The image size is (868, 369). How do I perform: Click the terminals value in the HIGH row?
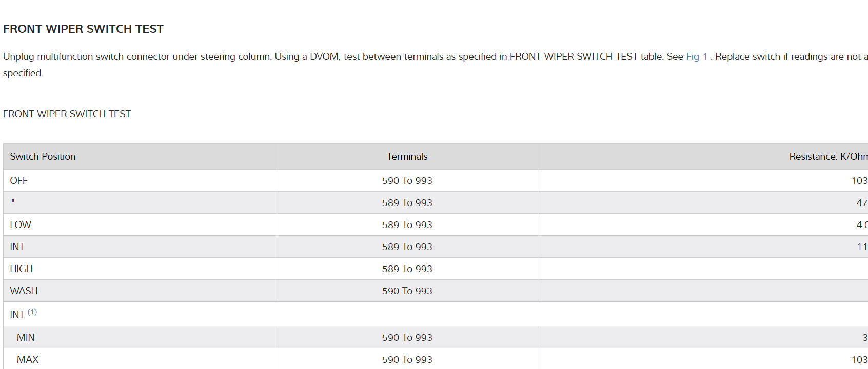407,269
